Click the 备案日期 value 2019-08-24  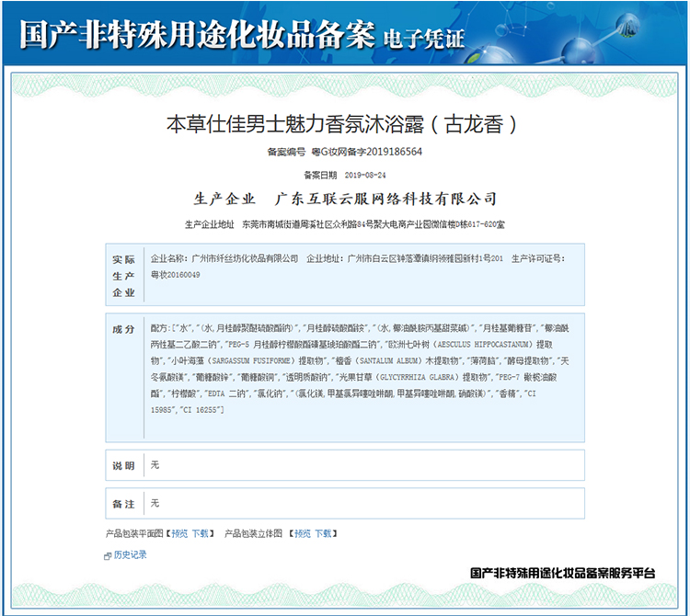(x=365, y=175)
